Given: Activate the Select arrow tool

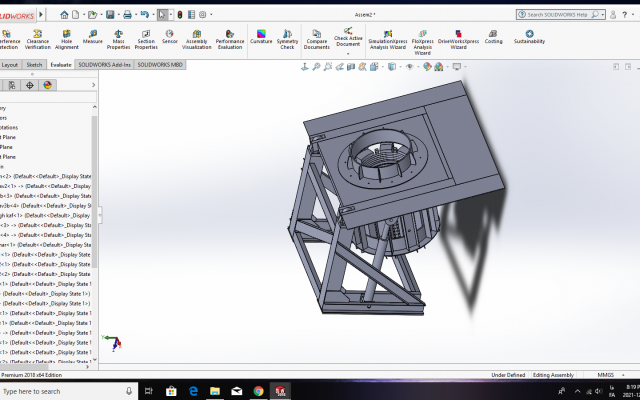Looking at the screenshot, I should tap(162, 15).
